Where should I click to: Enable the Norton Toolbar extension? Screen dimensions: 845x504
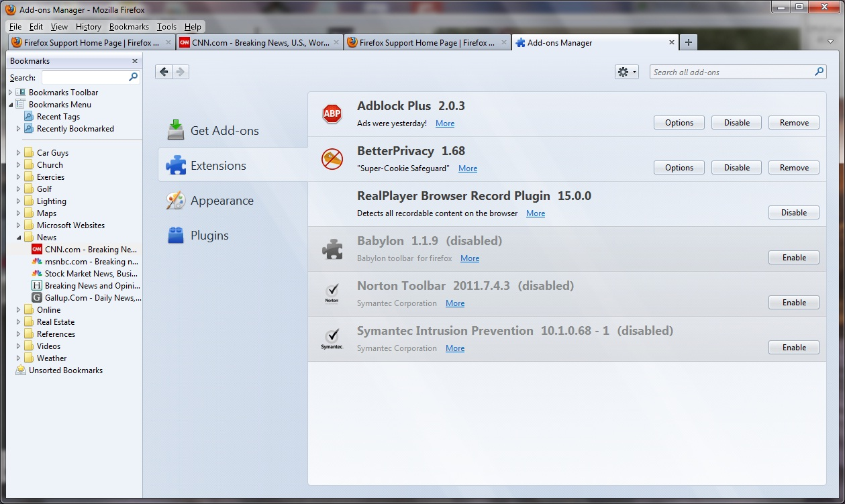(x=794, y=303)
